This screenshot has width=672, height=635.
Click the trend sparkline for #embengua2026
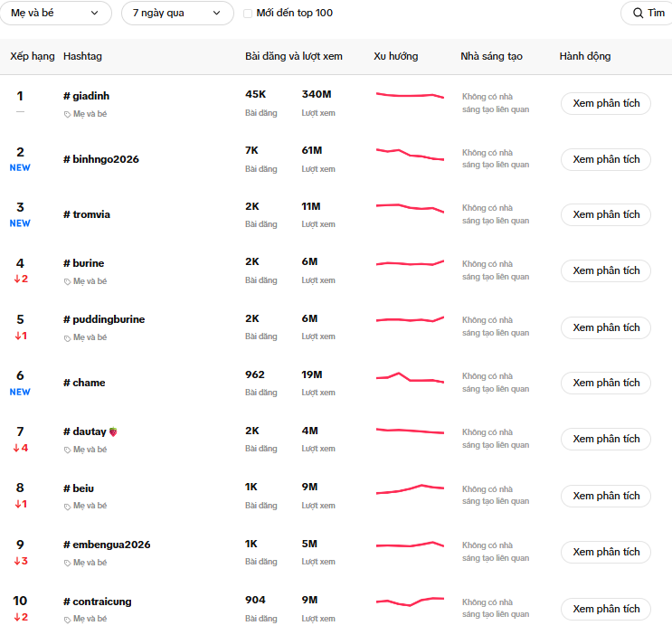click(410, 545)
